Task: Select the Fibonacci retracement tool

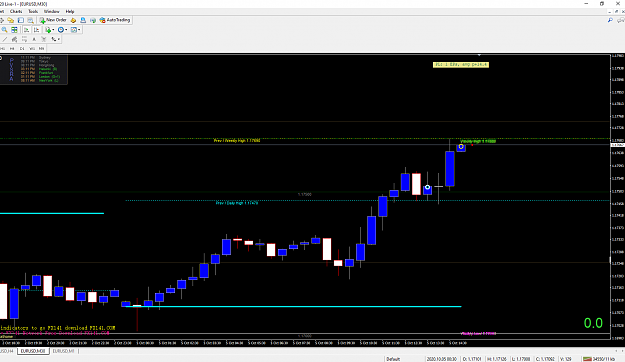Action: click(x=24, y=39)
